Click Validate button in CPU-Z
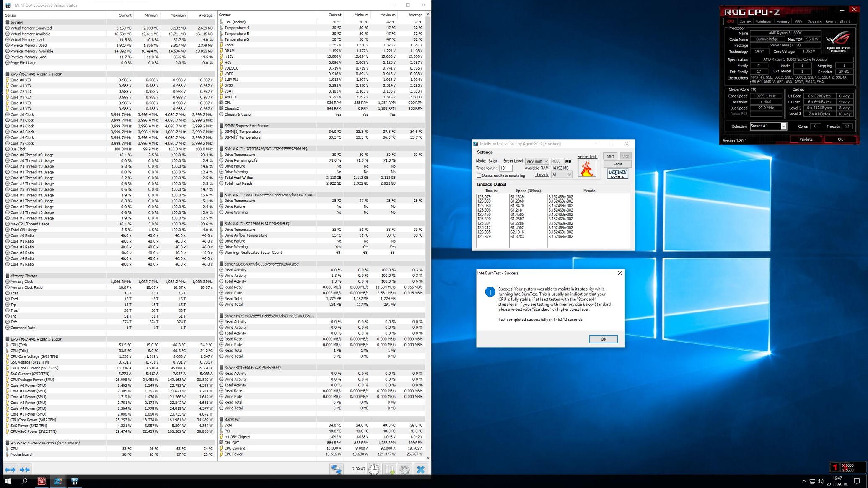Screen dimensions: 868x488 click(806, 139)
